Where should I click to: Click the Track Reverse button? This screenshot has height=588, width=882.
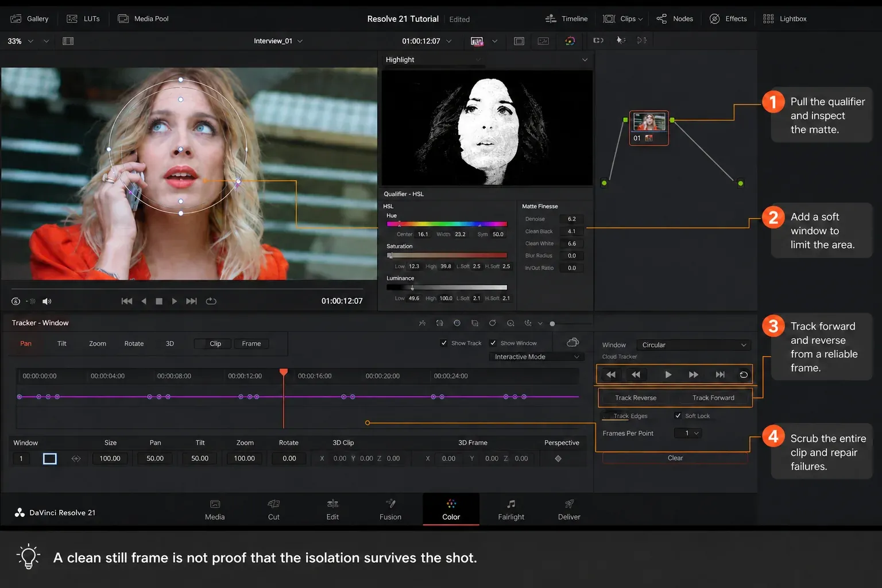636,398
